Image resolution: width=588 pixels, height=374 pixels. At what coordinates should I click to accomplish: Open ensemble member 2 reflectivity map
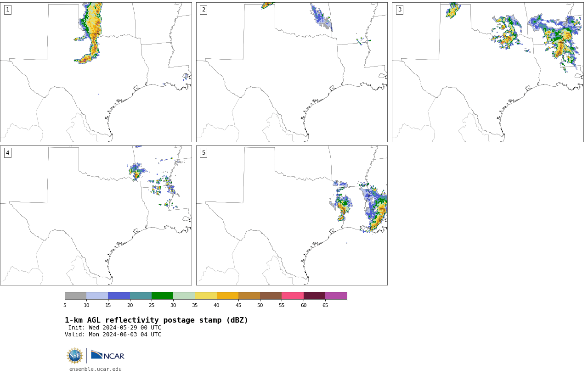292,72
